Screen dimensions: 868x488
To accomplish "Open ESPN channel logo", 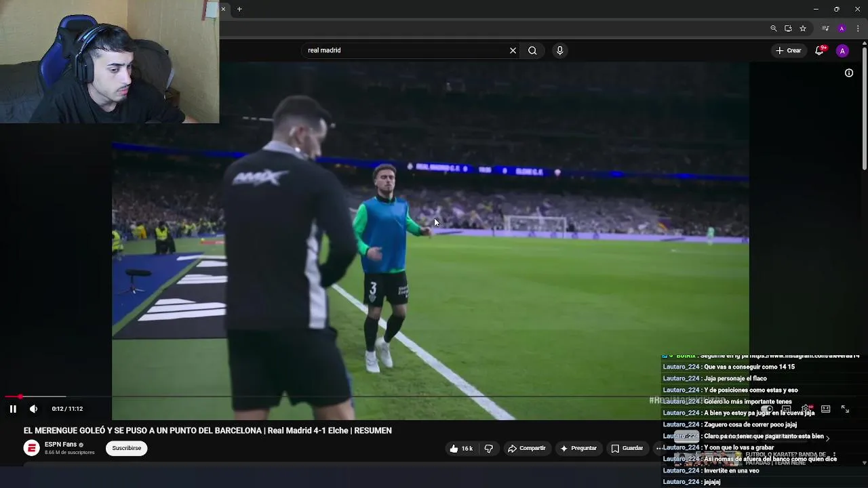I will point(31,448).
